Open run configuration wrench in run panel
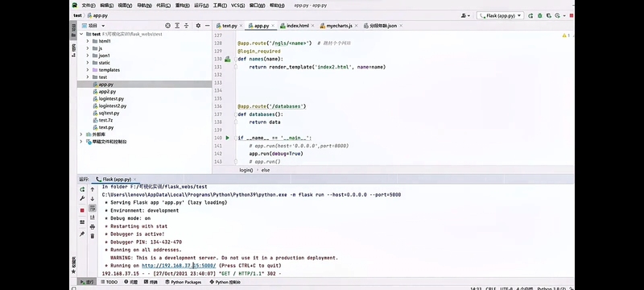644x290 pixels. tap(82, 198)
